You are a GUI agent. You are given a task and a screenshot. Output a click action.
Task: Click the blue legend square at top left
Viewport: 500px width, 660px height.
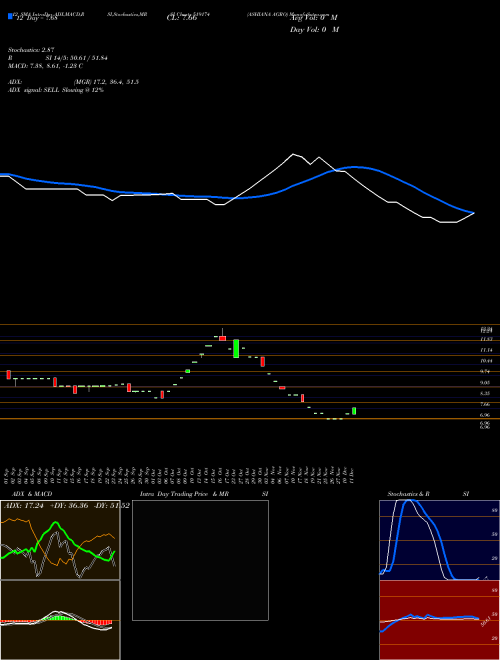coord(10,16)
